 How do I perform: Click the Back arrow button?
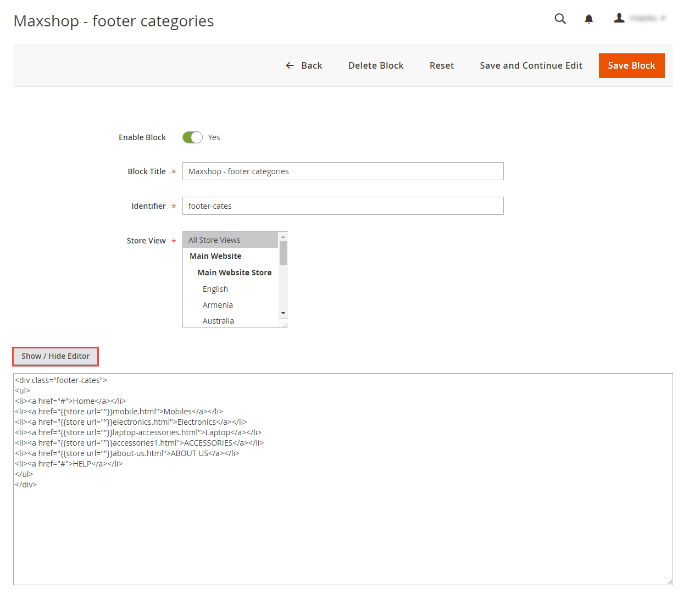coord(304,65)
